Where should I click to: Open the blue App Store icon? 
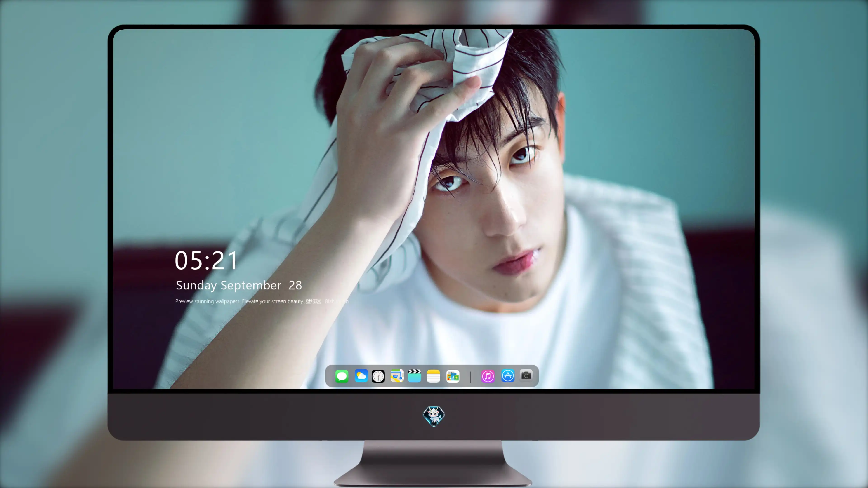click(508, 376)
